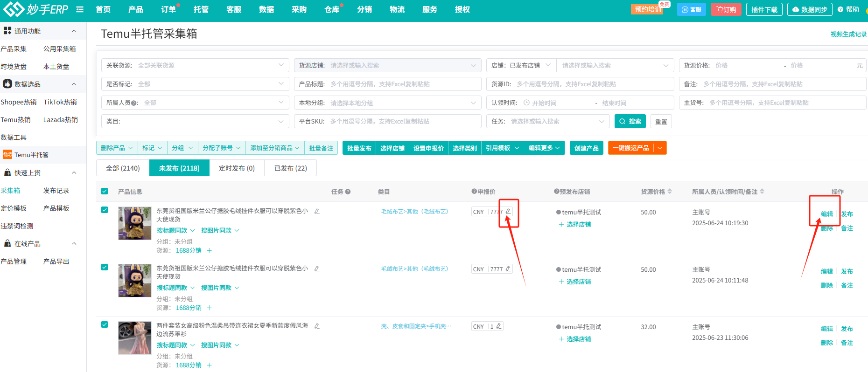Click the 主货号 input field

tap(772, 103)
